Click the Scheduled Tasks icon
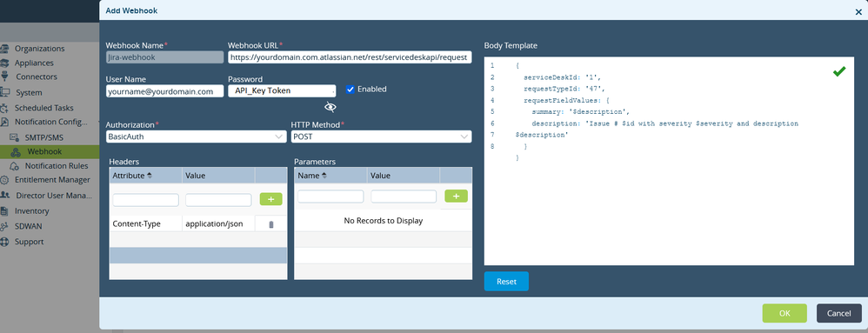The image size is (868, 333). pos(4,108)
